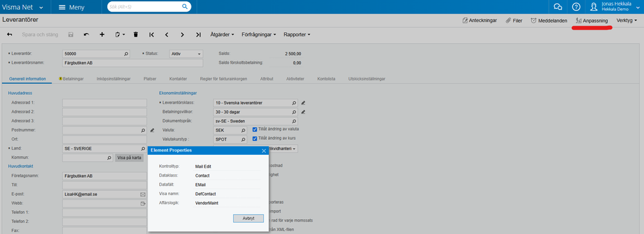Click lookup magnifier on the Kommun field

[109, 158]
